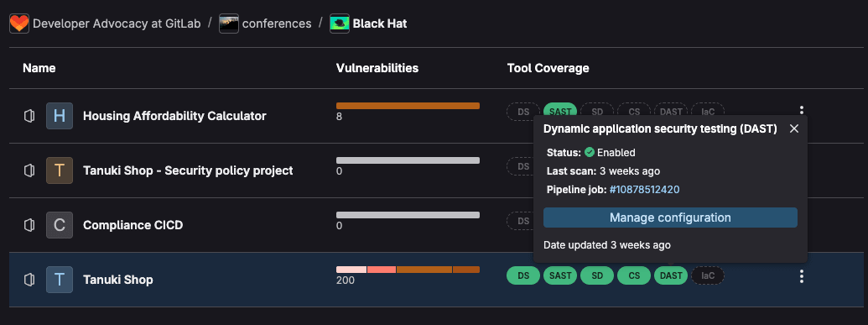The height and width of the screenshot is (325, 868).
Task: Open pipeline job #10878512420 link
Action: coord(644,190)
